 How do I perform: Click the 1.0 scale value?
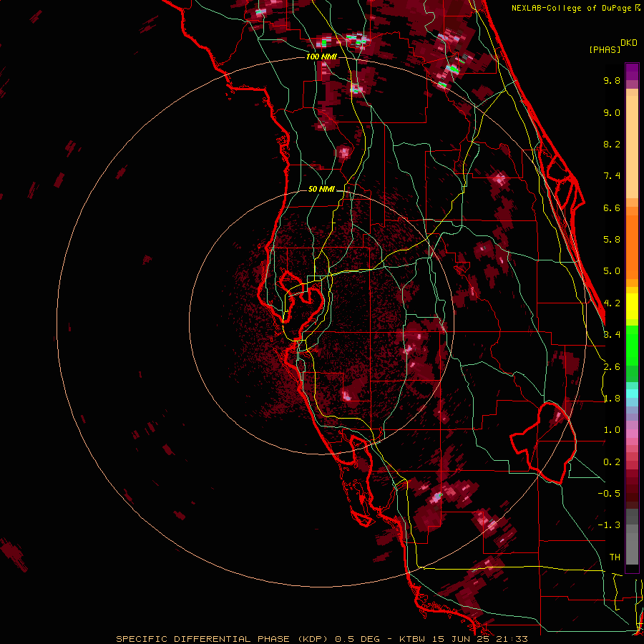[x=612, y=430]
